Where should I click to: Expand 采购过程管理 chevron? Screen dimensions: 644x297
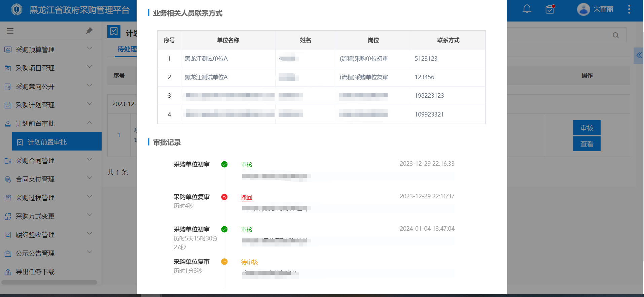click(x=90, y=197)
